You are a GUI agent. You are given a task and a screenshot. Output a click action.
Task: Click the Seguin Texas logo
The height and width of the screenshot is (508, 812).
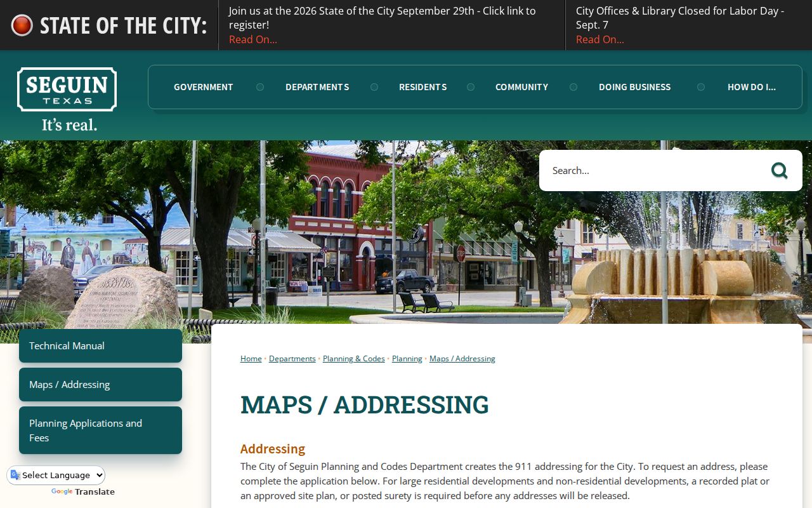67,99
